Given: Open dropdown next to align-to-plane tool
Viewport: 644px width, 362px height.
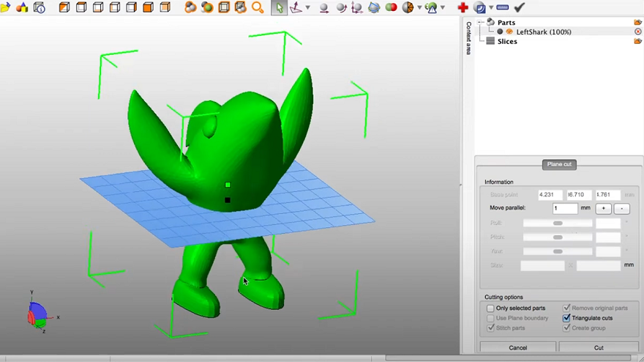Looking at the screenshot, I should click(x=307, y=7).
